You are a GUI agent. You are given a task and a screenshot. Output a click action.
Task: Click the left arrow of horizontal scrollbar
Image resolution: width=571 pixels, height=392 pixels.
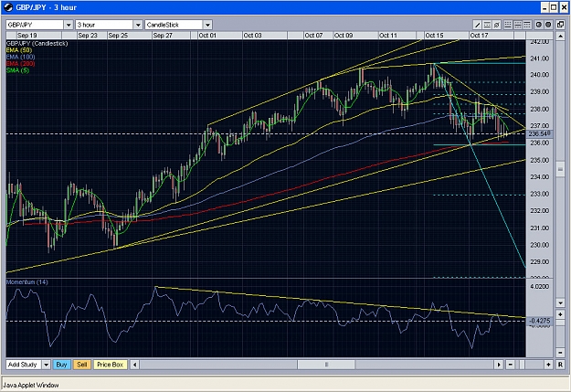pyautogui.click(x=134, y=365)
